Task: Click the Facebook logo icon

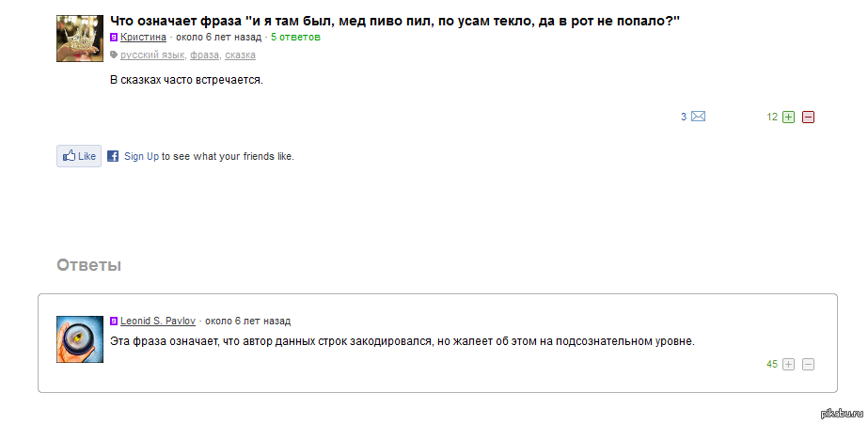Action: pos(112,157)
